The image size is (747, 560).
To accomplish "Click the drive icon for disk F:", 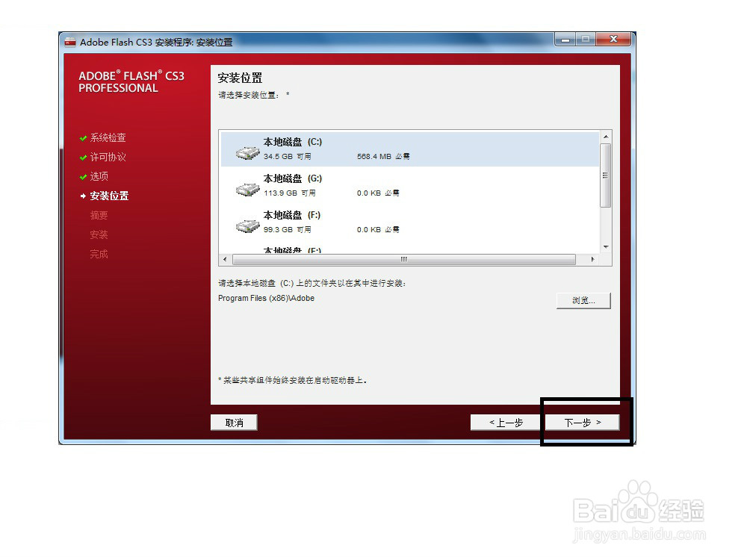I will pos(248,225).
